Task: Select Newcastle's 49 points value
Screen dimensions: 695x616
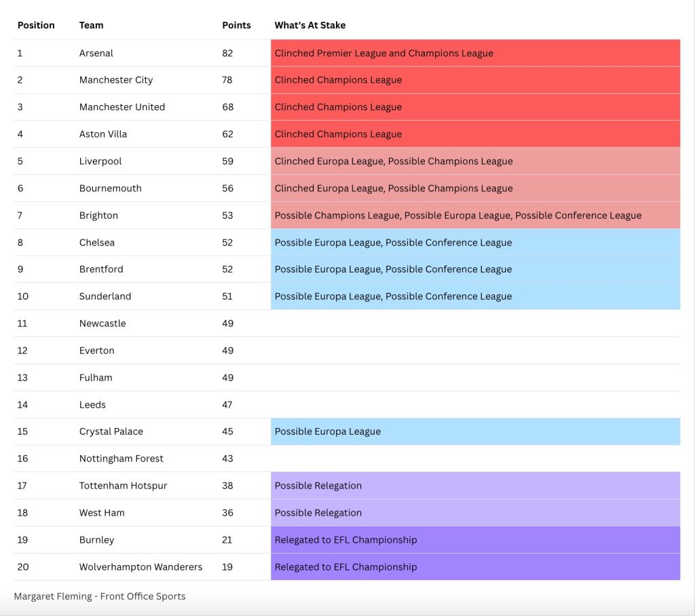Action: point(228,324)
